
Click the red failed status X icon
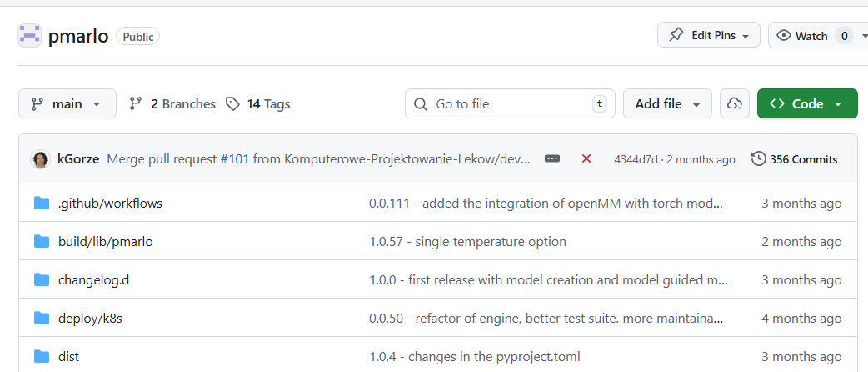click(586, 159)
